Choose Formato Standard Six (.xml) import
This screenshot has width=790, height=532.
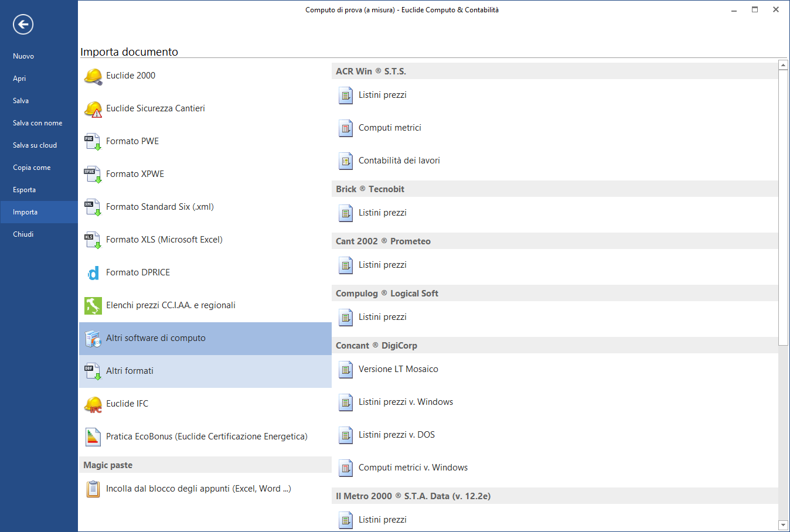pos(159,207)
